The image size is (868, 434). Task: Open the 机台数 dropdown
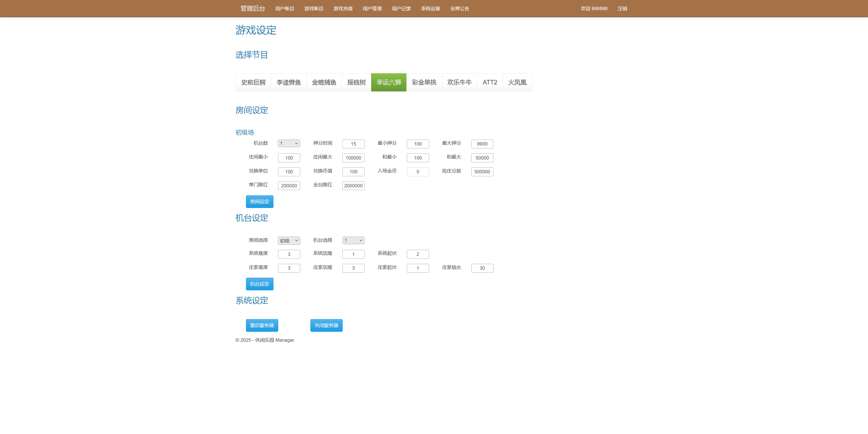(288, 143)
